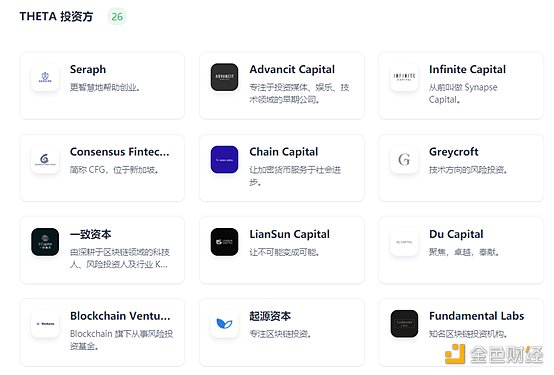Click the Blockchain Ventures logo icon
This screenshot has width=554, height=375.
(x=45, y=323)
